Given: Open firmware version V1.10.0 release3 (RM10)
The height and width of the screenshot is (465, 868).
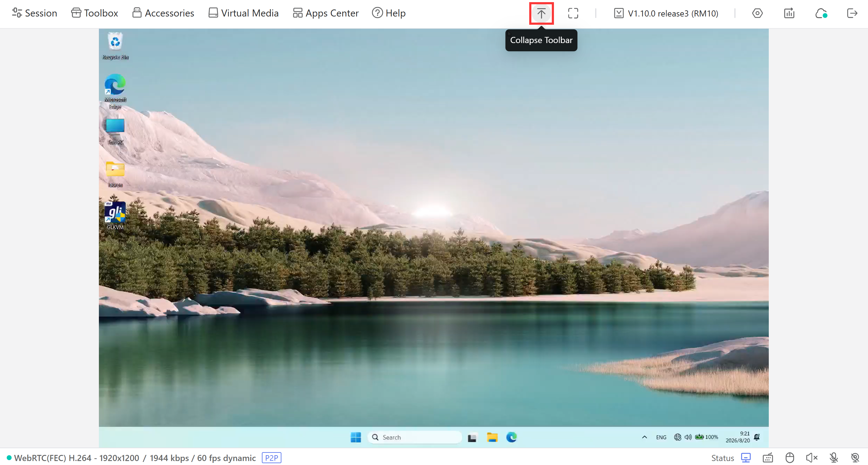Looking at the screenshot, I should pos(666,13).
